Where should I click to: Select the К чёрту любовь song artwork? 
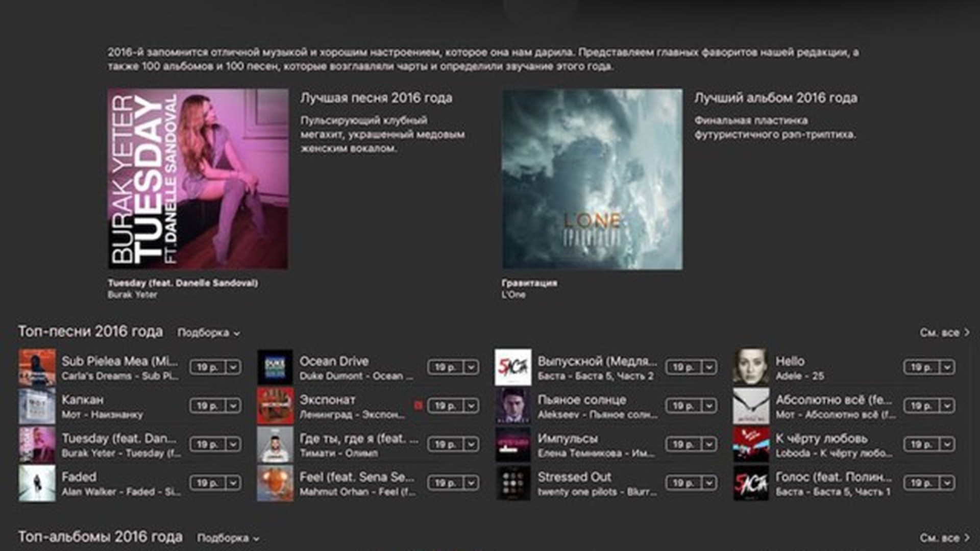(x=751, y=444)
